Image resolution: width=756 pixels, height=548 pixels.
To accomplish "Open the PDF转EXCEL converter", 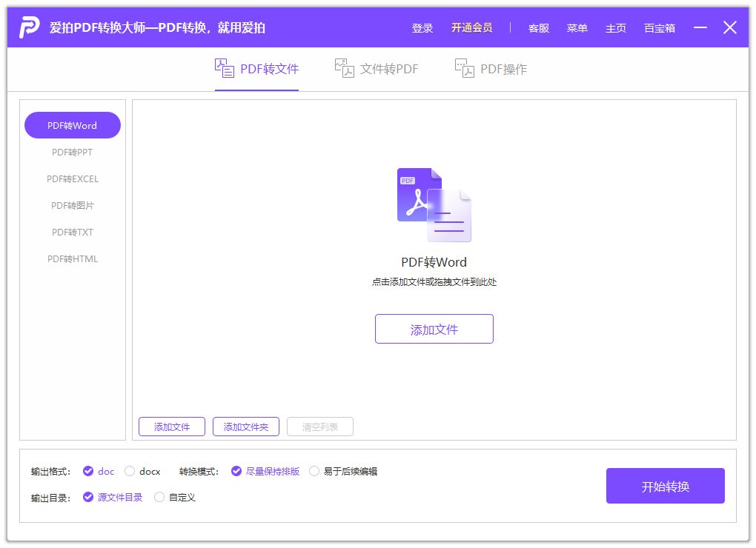I will (x=72, y=178).
